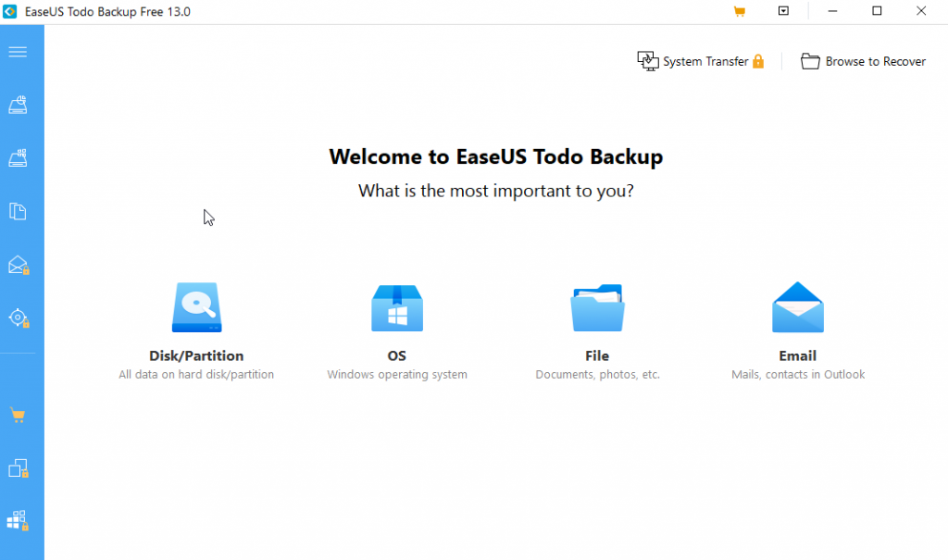The width and height of the screenshot is (948, 560).
Task: Click the Email label
Action: pyautogui.click(x=797, y=355)
